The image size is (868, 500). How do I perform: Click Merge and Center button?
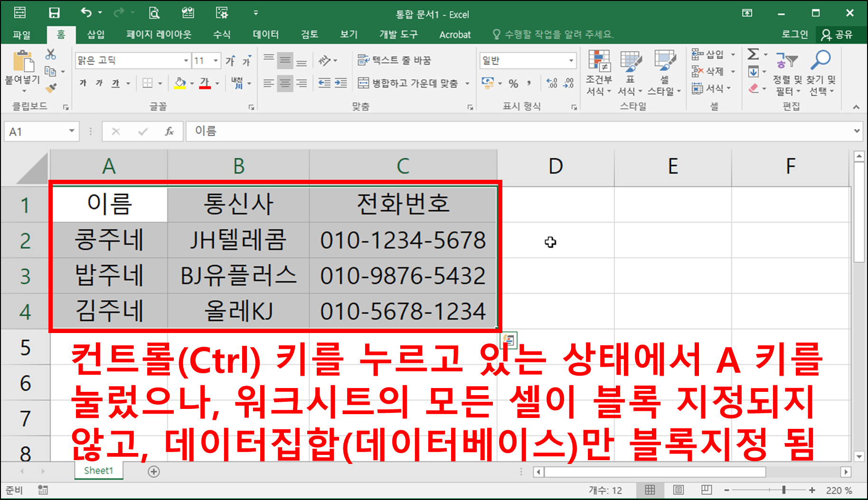pyautogui.click(x=408, y=83)
